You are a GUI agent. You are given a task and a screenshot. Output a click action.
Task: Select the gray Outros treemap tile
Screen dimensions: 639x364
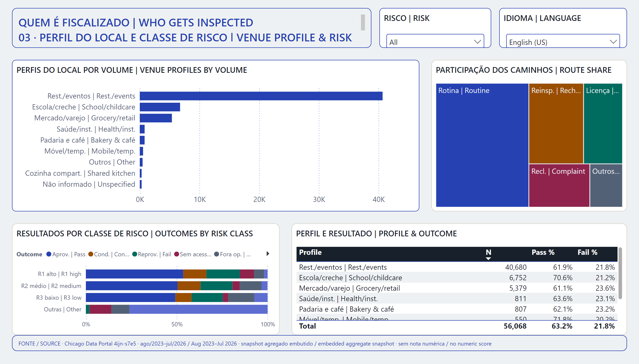[606, 185]
